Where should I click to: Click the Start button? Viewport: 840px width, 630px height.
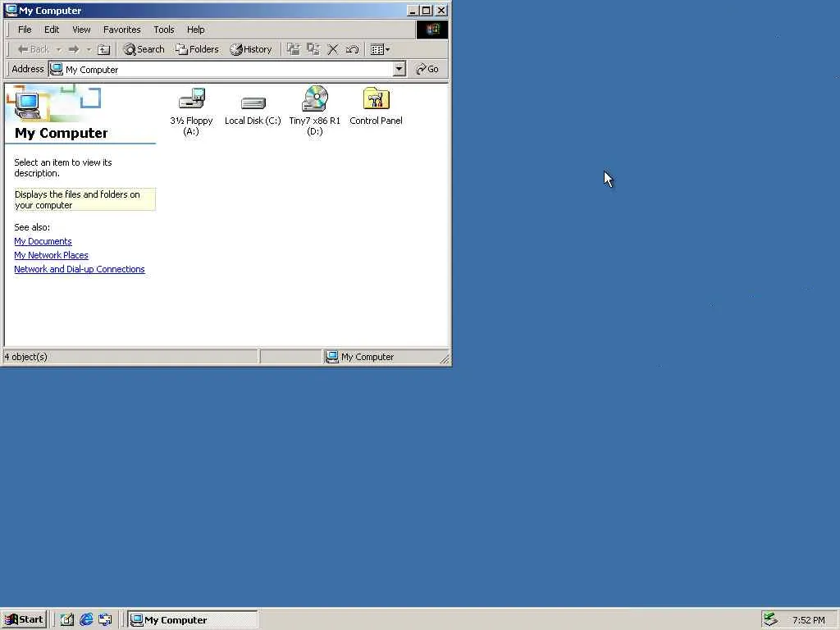[24, 620]
